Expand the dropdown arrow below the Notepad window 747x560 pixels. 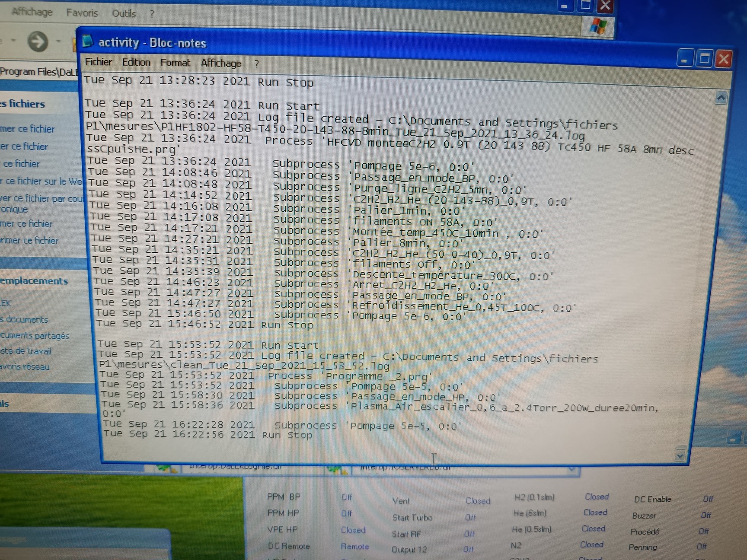571,469
